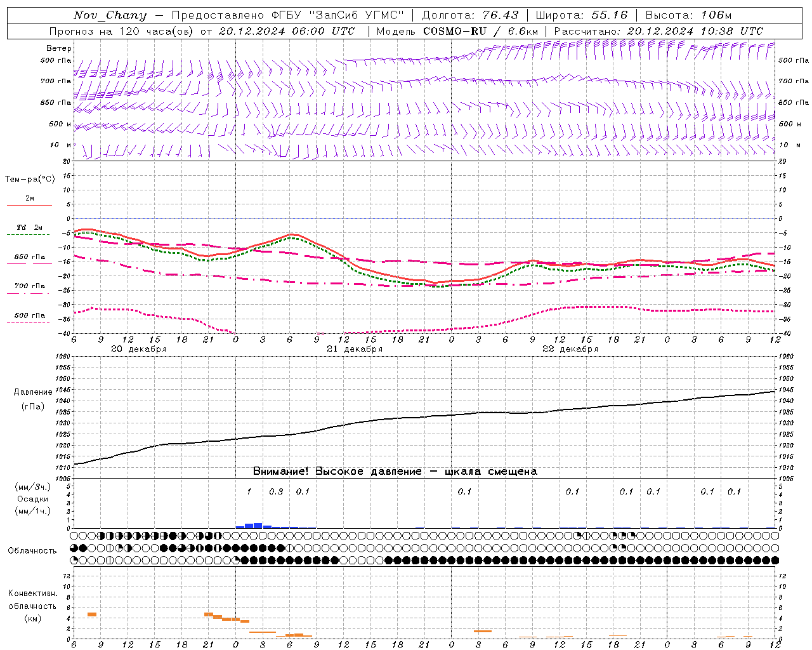The width and height of the screenshot is (812, 650).
Task: Click the "(мм/1ч.)" precipitation unit label
Action: [x=32, y=511]
